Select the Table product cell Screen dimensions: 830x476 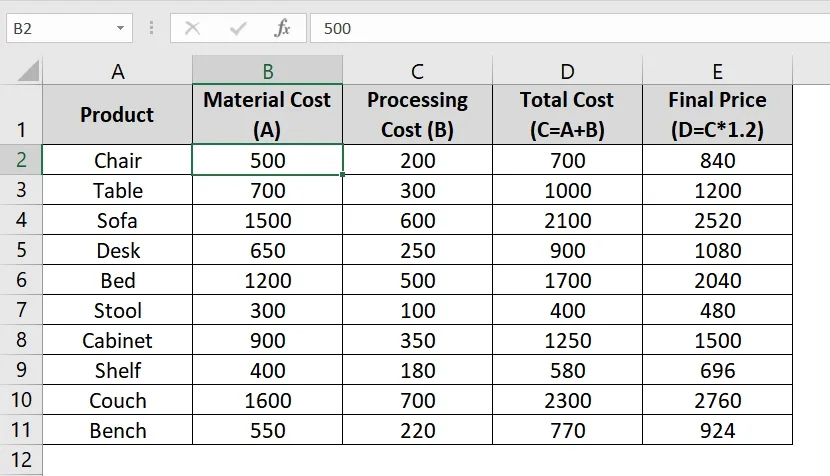coord(118,190)
